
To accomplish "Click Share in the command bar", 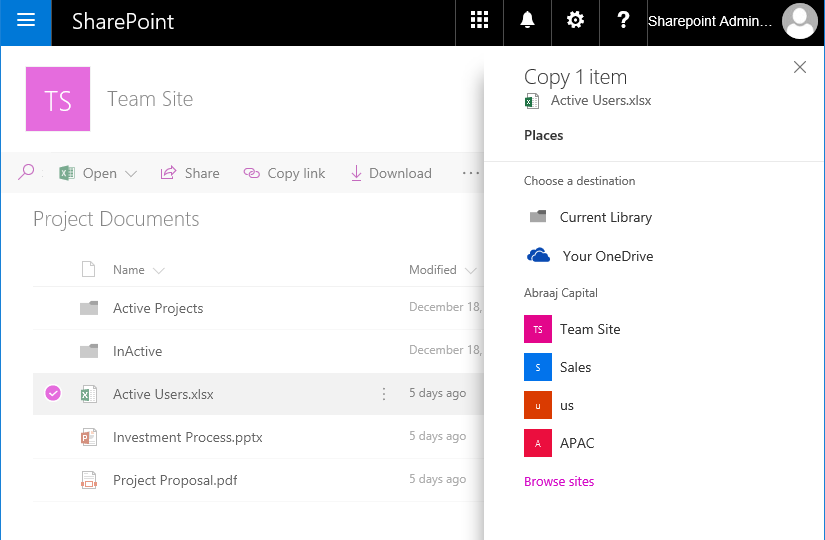I will point(190,173).
